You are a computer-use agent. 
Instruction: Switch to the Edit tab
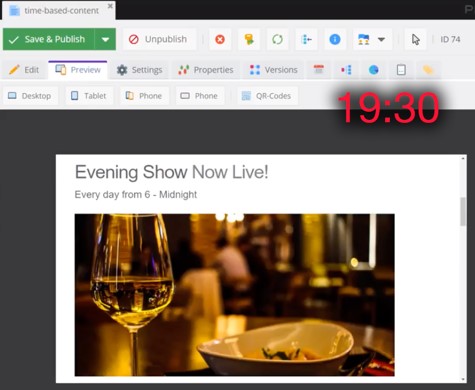24,70
